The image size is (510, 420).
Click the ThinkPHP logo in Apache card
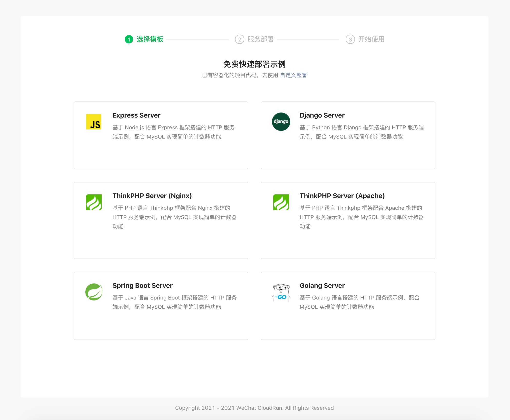pyautogui.click(x=281, y=202)
